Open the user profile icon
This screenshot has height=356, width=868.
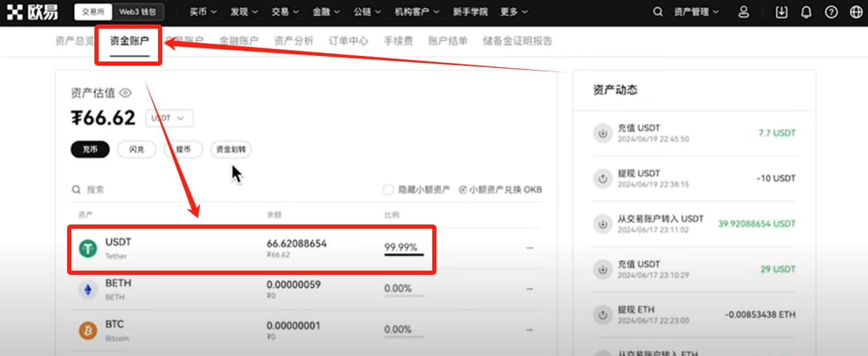(x=744, y=12)
